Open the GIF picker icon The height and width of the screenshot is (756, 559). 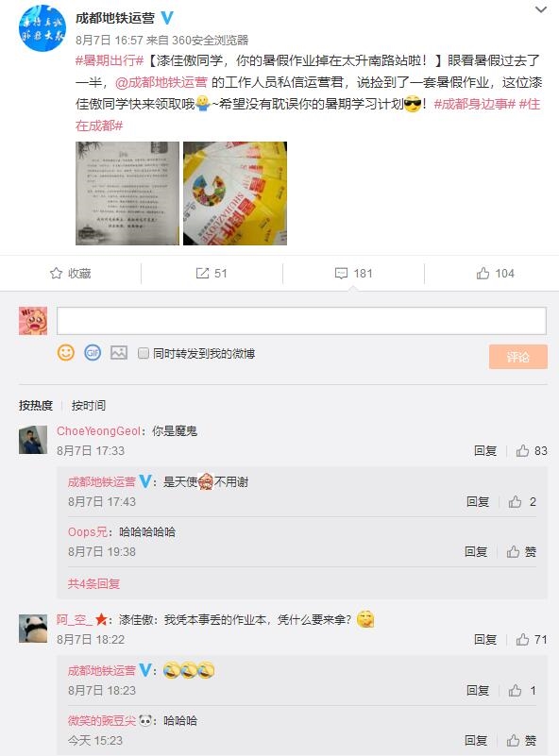click(93, 353)
